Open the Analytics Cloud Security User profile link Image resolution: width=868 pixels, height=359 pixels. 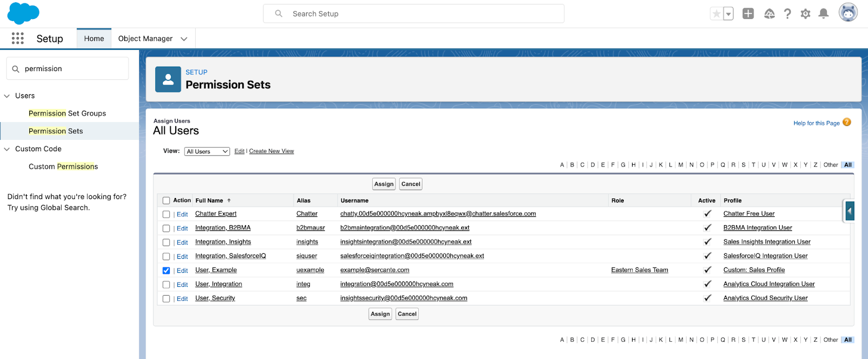(x=765, y=298)
